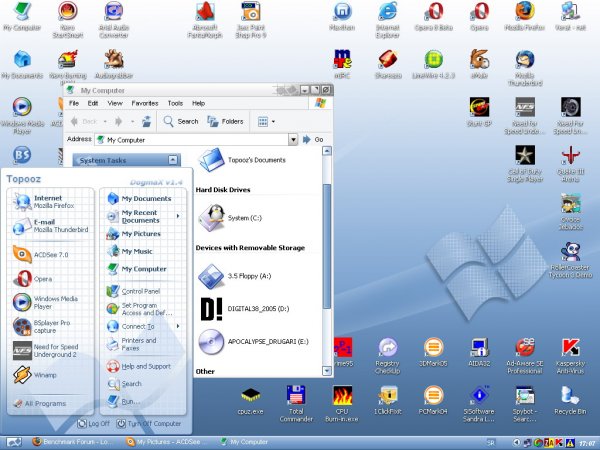Open the Nero StartSmart desktop icon

coord(68,20)
